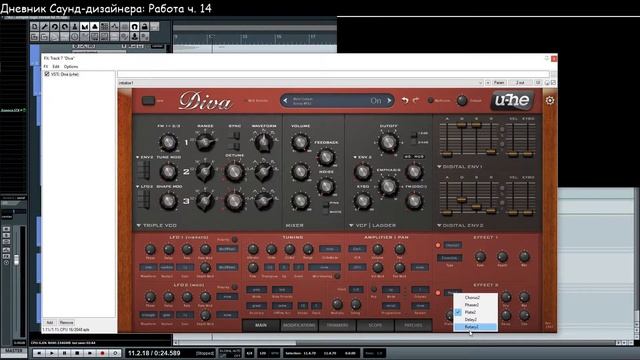Toggle the Effect 2 red power LED
The height and width of the screenshot is (360, 640).
438,293
